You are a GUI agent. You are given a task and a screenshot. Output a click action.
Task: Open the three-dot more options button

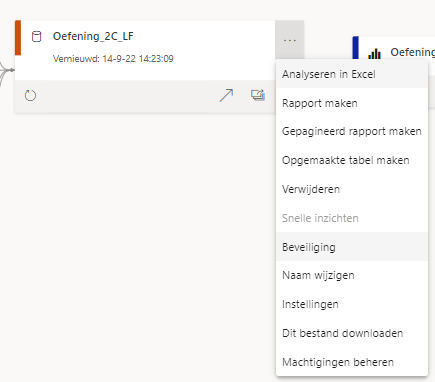290,40
